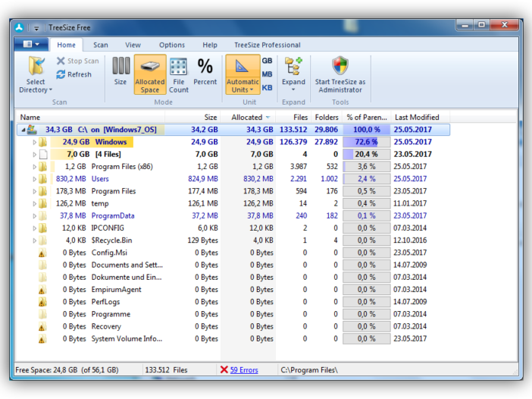Click the Stop Scan button

tap(78, 61)
